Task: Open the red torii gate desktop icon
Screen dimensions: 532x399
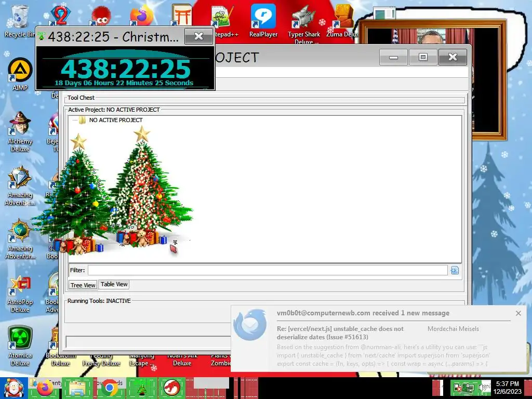Action: [x=181, y=15]
